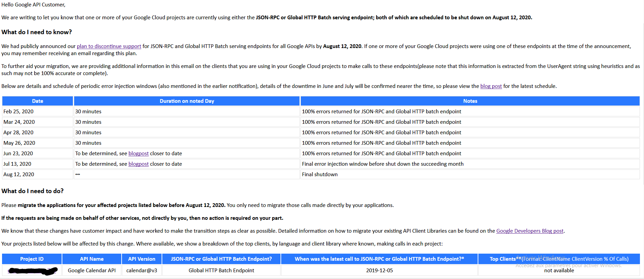Click the 'API Version' column header
Screen dimensions: 644x279
point(142,259)
